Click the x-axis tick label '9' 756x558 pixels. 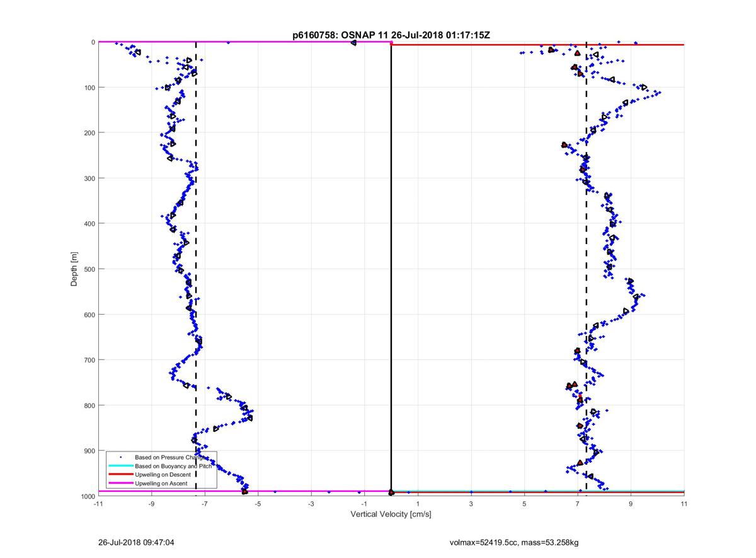tap(631, 504)
